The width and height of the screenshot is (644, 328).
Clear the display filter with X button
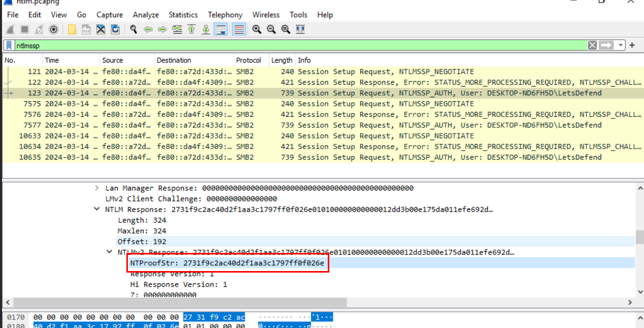(593, 45)
